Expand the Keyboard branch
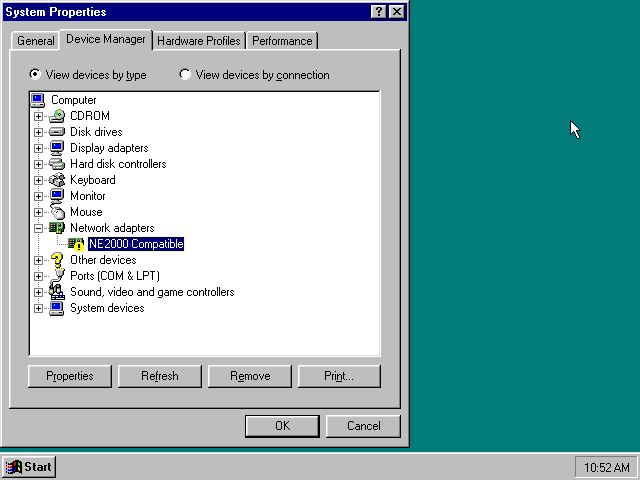 click(x=38, y=180)
